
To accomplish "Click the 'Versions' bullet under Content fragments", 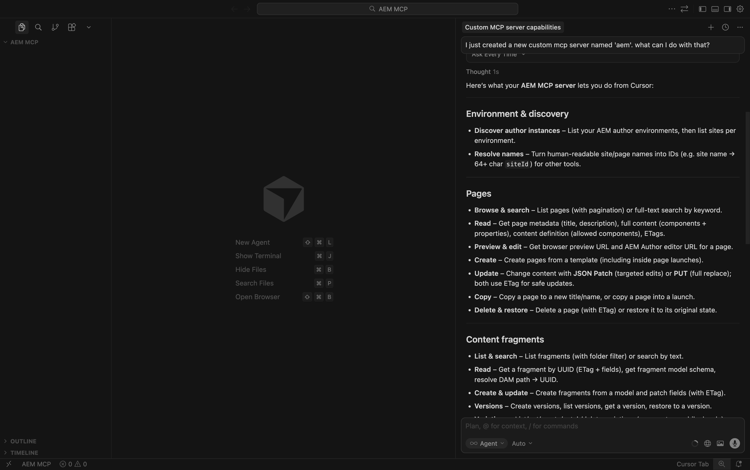I will [x=593, y=406].
